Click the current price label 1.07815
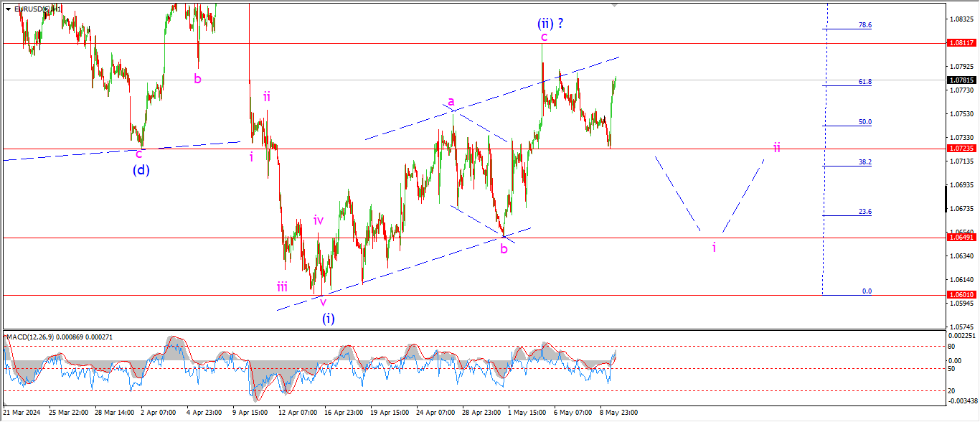Screen dimensions: 980x422 (x=961, y=80)
